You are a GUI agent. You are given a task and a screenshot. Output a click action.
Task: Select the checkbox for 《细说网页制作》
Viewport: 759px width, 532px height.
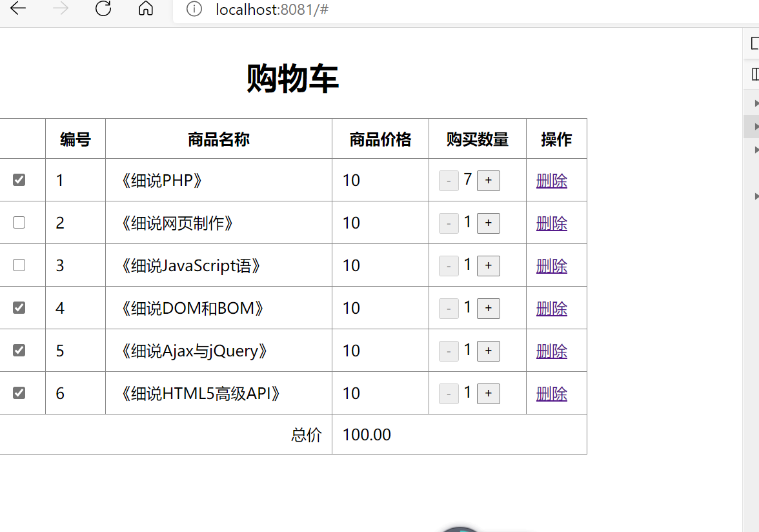click(x=19, y=222)
